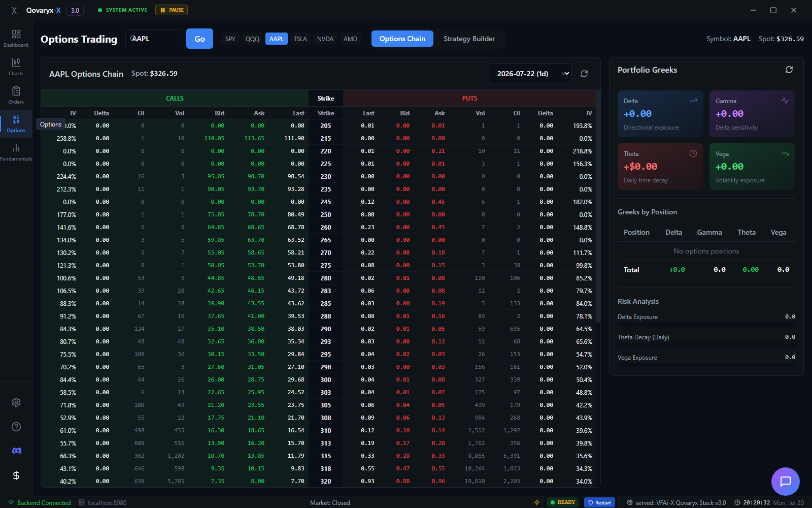The height and width of the screenshot is (508, 812).
Task: Click the Gamma column header in Greeks
Action: click(x=709, y=232)
